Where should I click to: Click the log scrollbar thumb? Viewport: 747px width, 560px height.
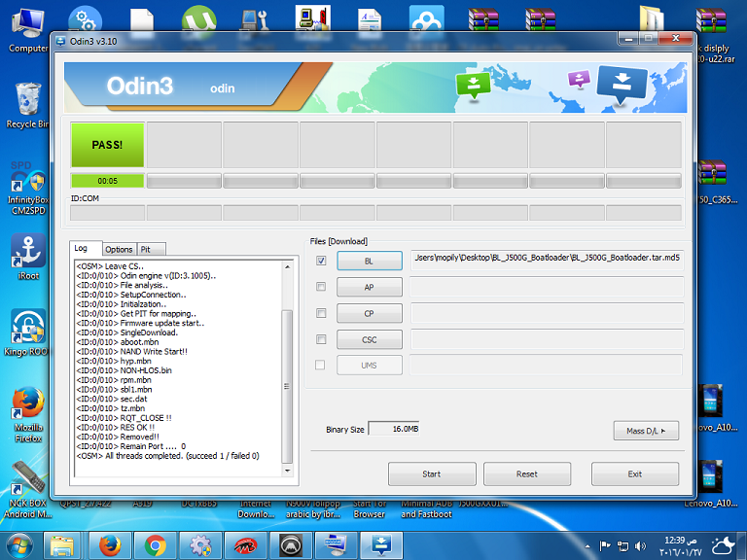[x=287, y=386]
